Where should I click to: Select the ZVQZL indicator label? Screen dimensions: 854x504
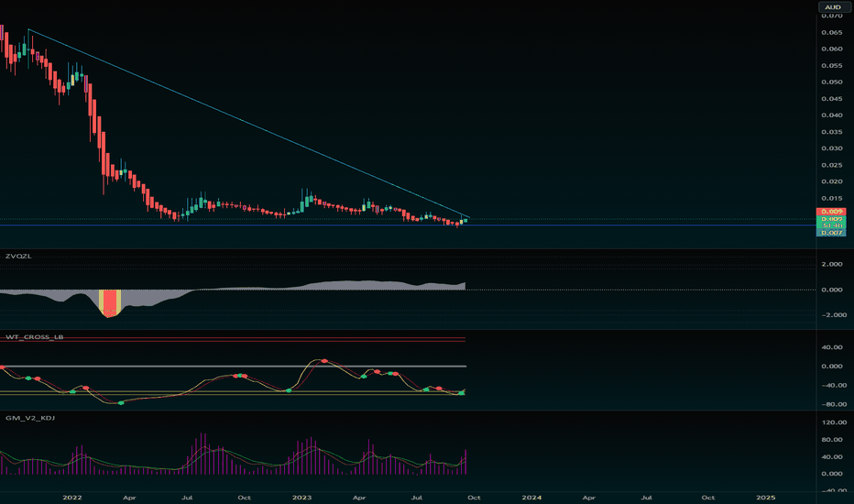[x=18, y=256]
